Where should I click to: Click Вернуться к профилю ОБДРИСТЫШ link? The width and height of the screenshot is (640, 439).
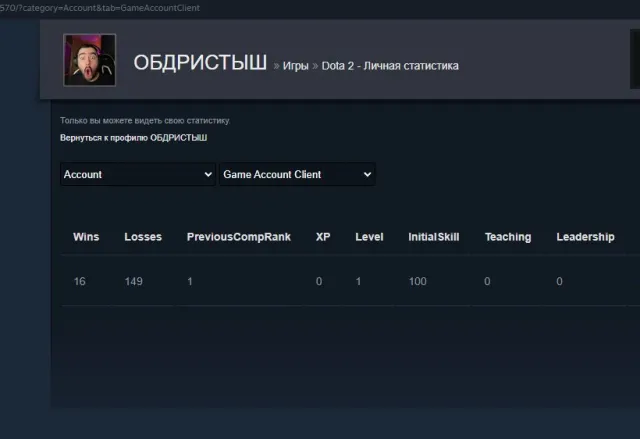[x=133, y=138]
